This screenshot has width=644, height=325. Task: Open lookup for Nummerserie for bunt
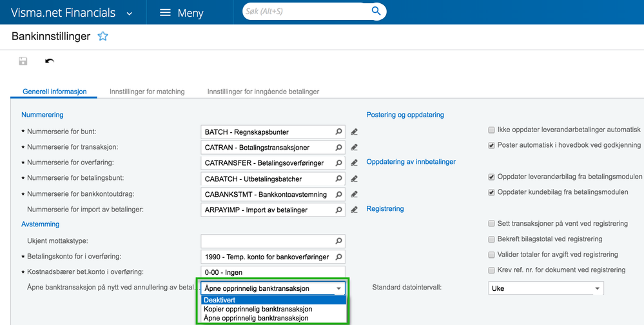[339, 132]
